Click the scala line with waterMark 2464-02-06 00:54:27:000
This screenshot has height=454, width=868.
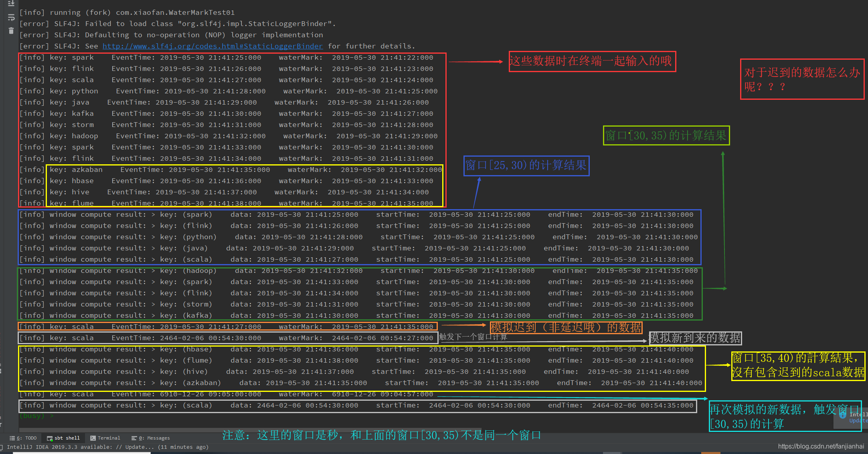227,338
